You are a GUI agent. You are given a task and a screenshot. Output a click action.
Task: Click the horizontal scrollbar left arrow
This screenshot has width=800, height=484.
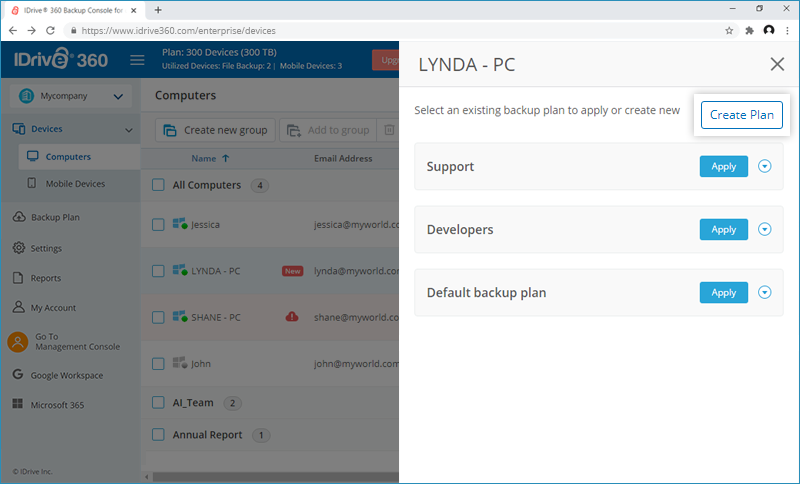147,477
